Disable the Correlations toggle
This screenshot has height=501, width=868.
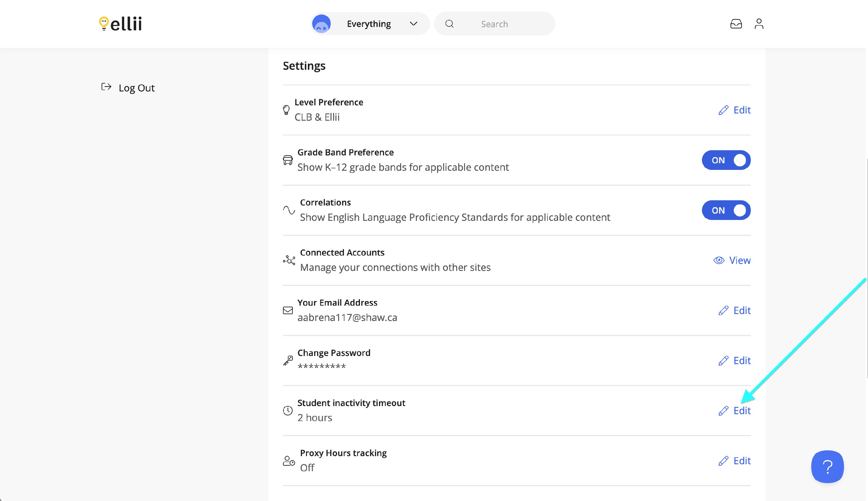pyautogui.click(x=726, y=210)
